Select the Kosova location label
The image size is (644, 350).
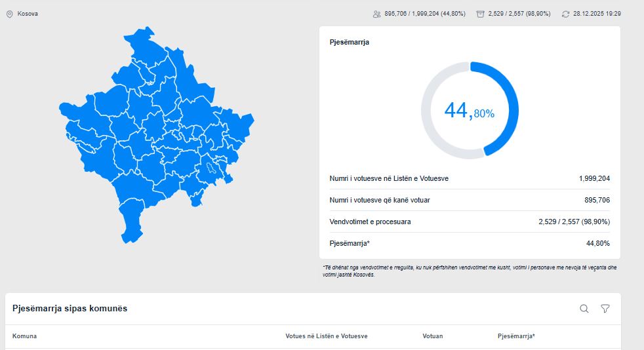pos(28,14)
